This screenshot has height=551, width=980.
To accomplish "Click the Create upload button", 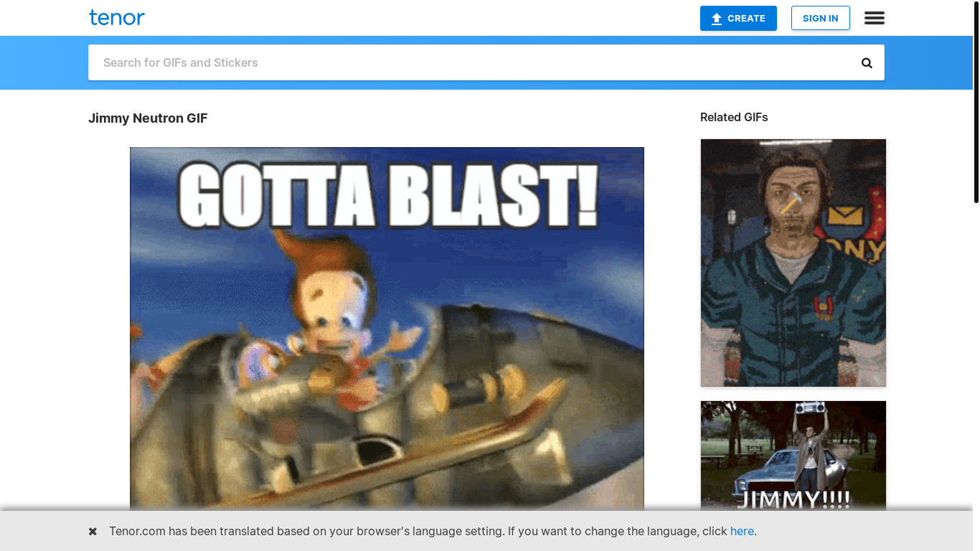I will 738,19.
